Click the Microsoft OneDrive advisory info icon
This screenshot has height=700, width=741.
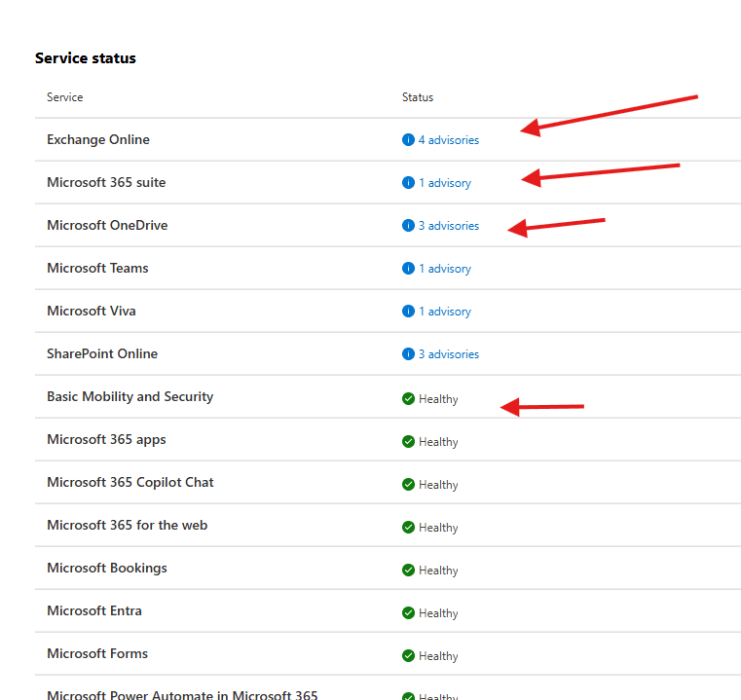(408, 226)
